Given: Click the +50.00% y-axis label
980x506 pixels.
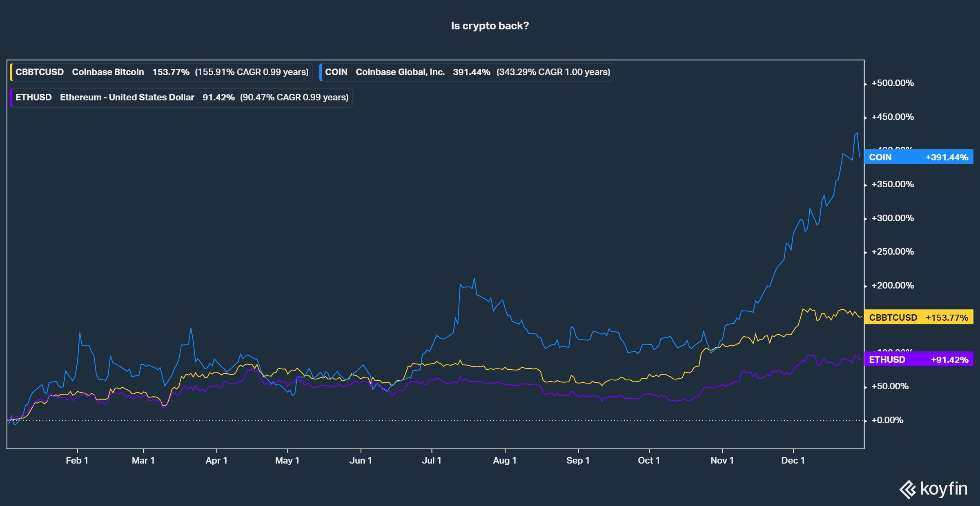Looking at the screenshot, I should (890, 386).
